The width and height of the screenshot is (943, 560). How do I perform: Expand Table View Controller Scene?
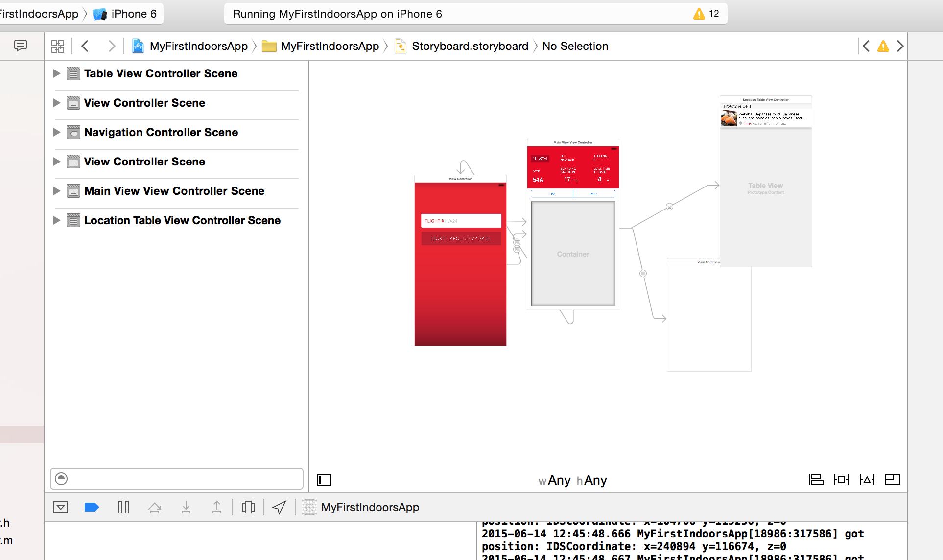pyautogui.click(x=57, y=73)
